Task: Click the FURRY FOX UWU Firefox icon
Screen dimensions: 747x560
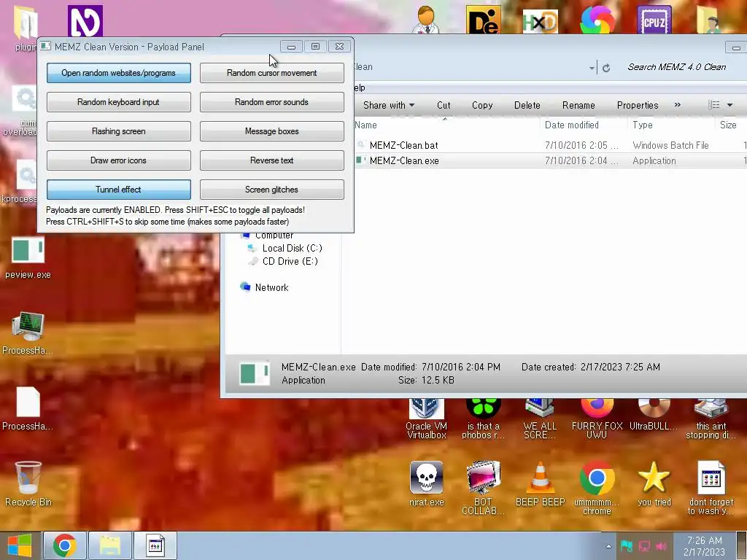Action: (597, 419)
